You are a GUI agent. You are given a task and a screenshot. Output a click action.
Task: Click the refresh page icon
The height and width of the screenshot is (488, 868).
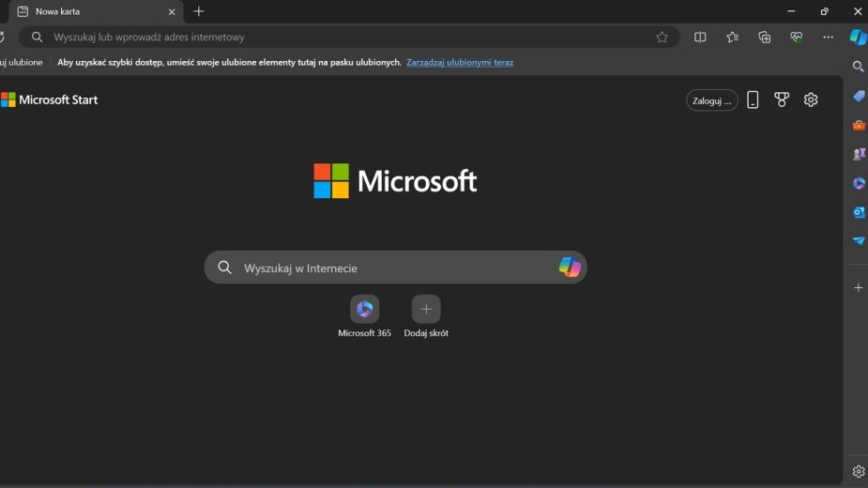pyautogui.click(x=2, y=38)
